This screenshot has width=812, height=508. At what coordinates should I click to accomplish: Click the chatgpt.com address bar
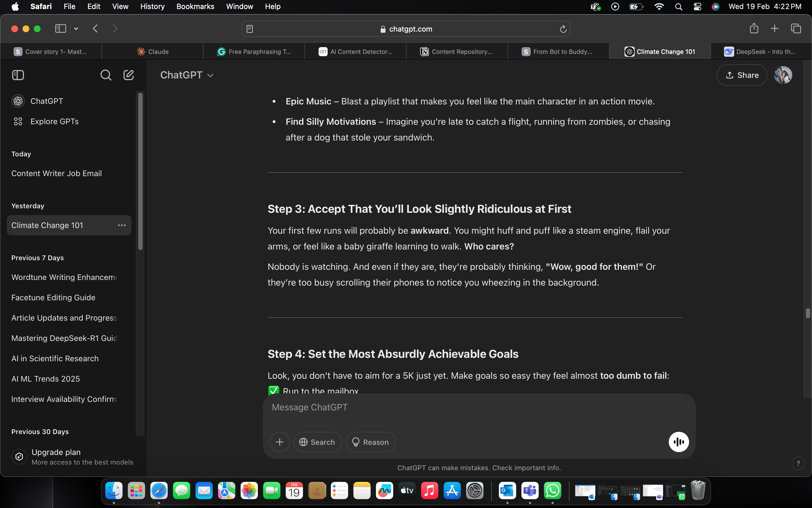tap(406, 29)
